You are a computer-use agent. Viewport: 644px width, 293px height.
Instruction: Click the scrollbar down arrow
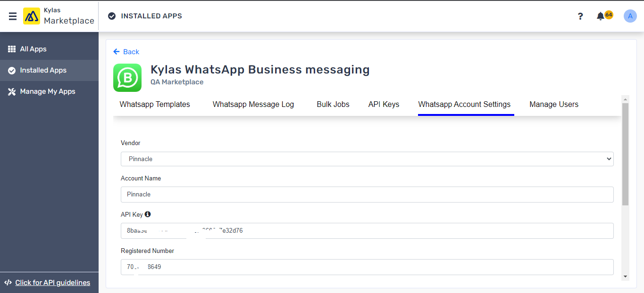[x=626, y=277]
